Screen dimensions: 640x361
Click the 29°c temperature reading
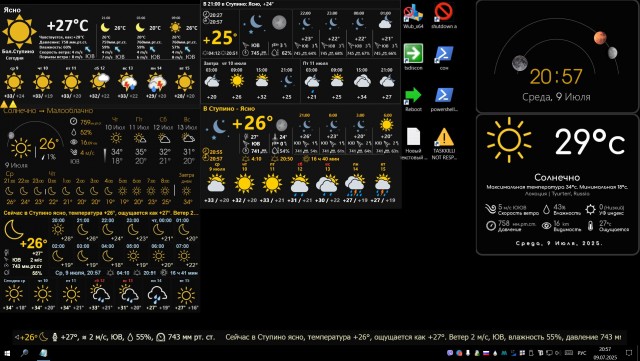coord(590,142)
